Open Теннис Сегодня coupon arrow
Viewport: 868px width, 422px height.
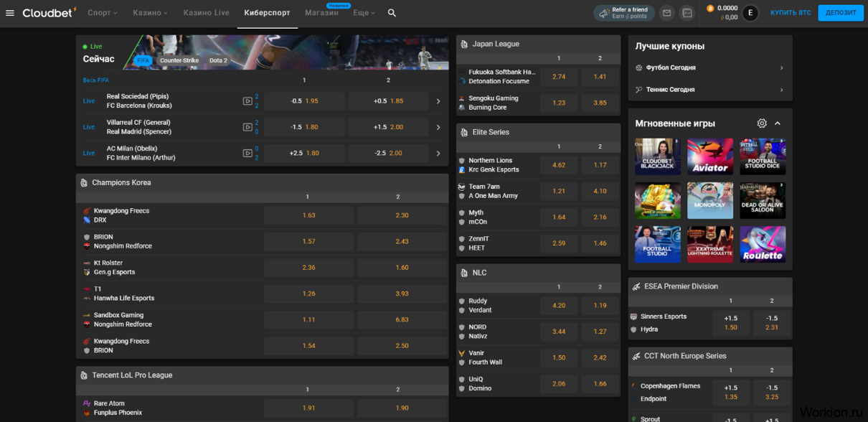coord(781,90)
